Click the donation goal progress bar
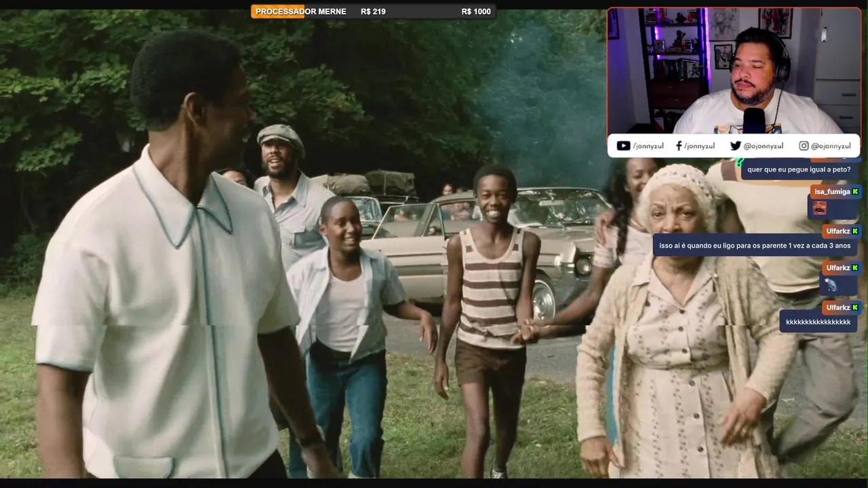 click(x=373, y=12)
